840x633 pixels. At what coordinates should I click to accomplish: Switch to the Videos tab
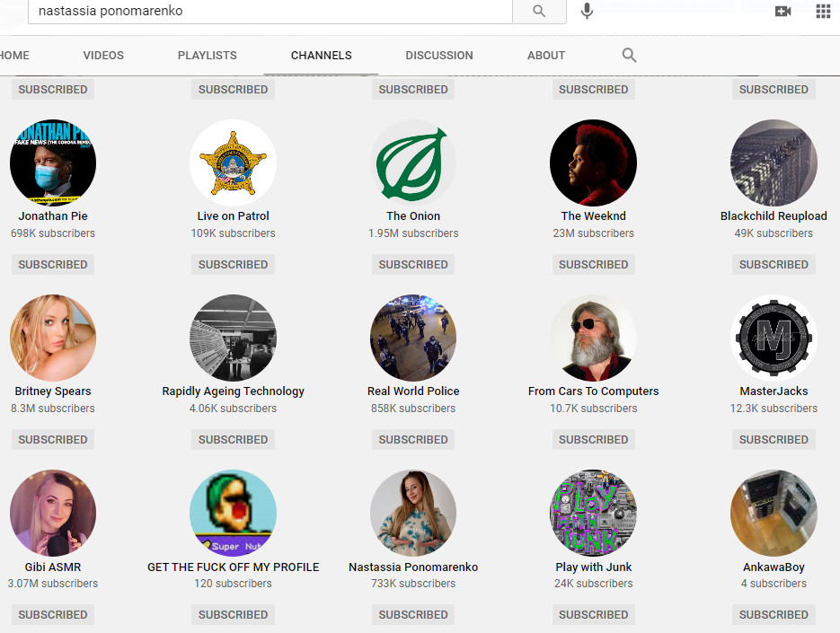point(103,55)
